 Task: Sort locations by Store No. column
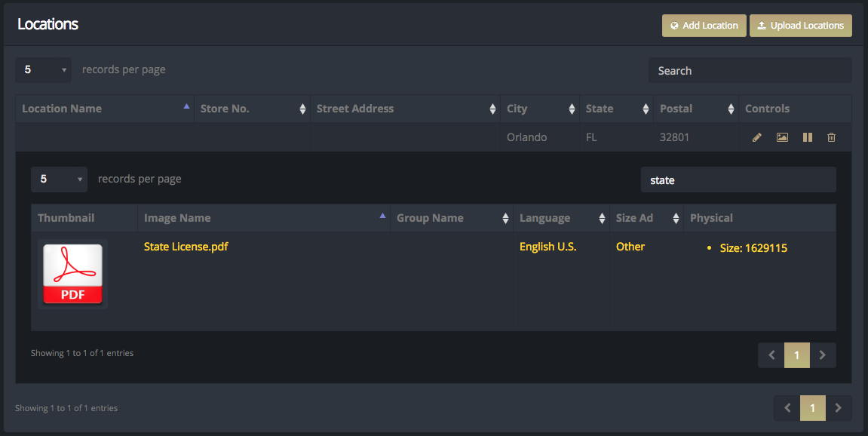[x=302, y=109]
